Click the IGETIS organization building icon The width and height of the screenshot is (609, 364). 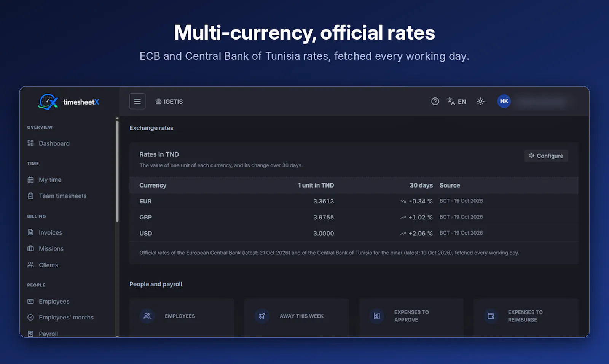pos(158,102)
